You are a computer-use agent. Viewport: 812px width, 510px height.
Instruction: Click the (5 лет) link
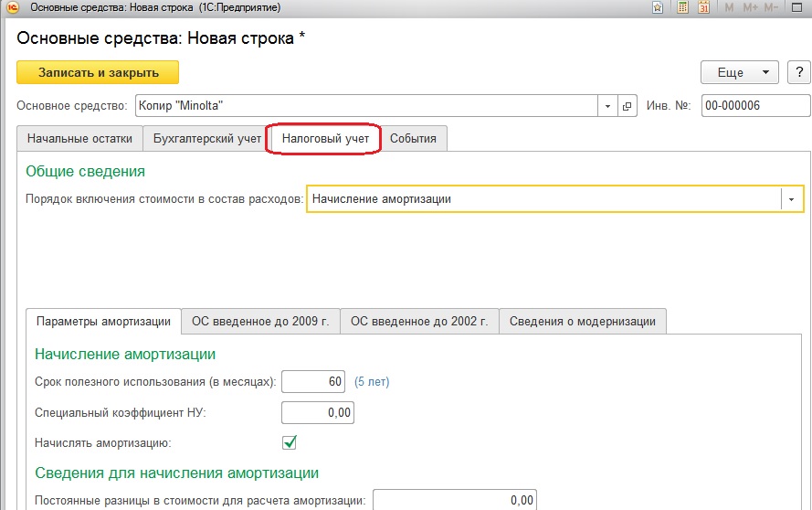372,382
